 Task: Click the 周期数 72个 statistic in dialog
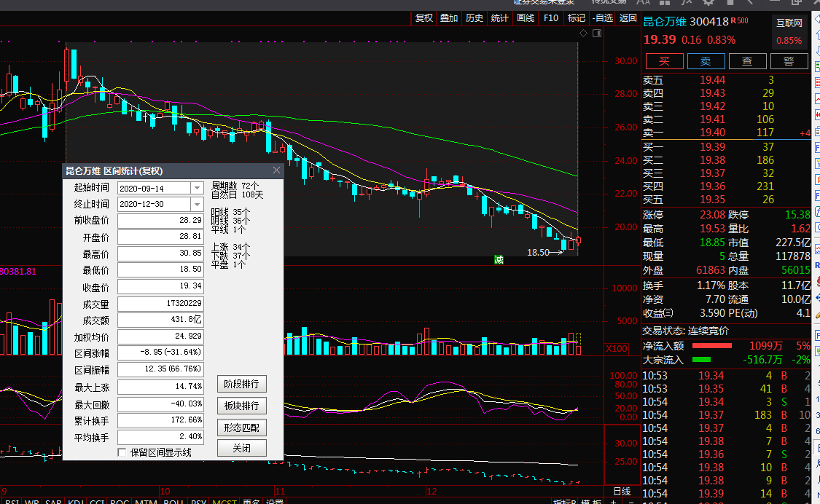(235, 186)
